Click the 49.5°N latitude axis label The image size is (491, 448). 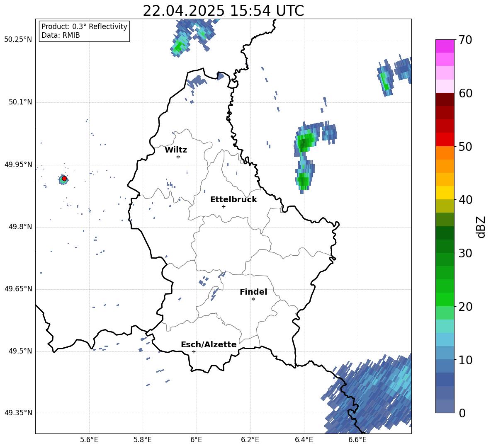[20, 351]
